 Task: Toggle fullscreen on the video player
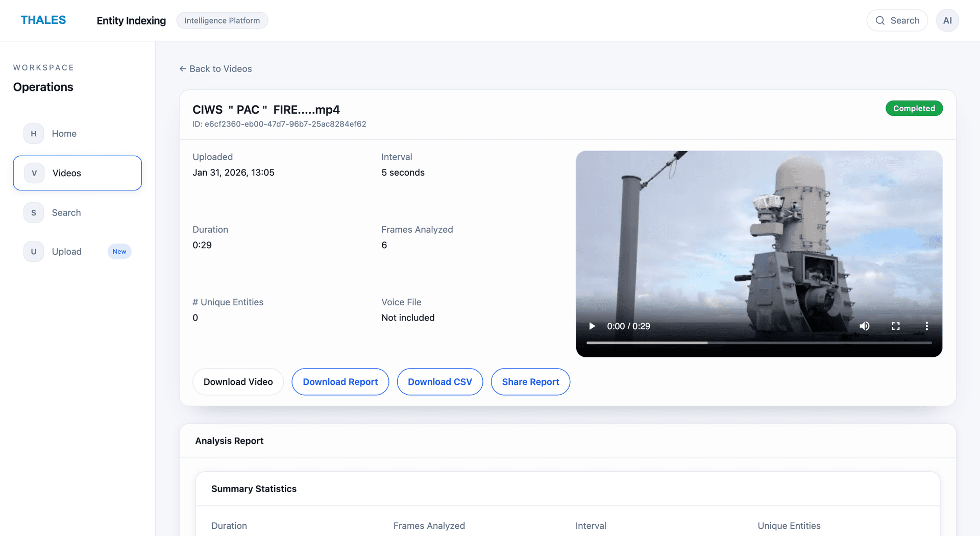896,326
